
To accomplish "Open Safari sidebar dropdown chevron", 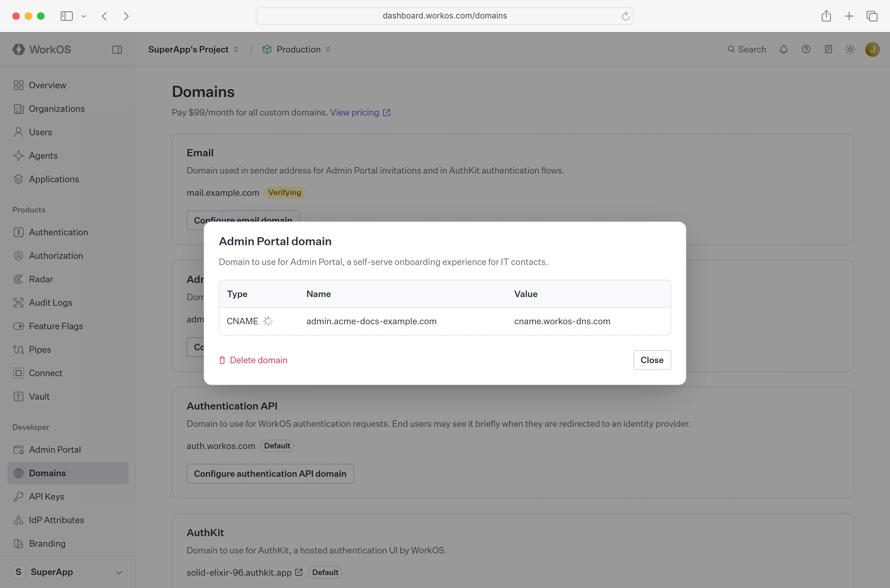I will 84,16.
